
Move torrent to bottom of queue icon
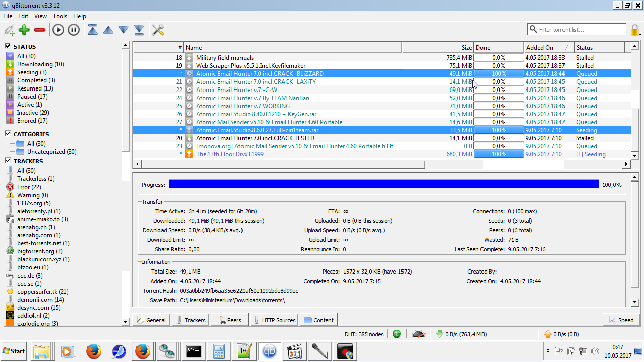tap(139, 30)
